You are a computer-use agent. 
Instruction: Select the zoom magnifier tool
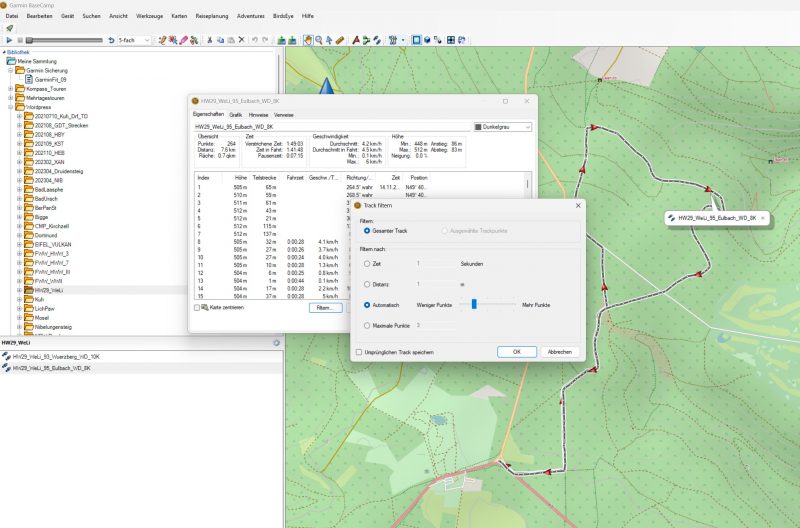[318, 40]
